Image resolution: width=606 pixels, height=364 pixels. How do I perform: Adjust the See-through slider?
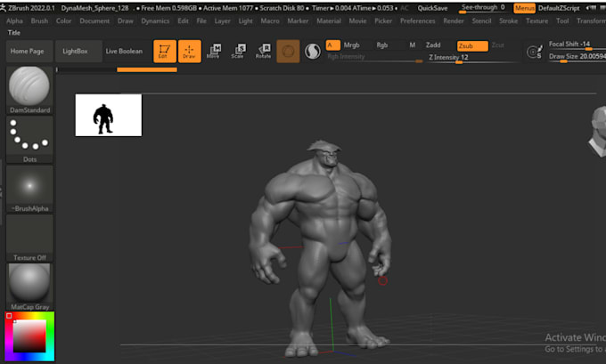(x=483, y=8)
